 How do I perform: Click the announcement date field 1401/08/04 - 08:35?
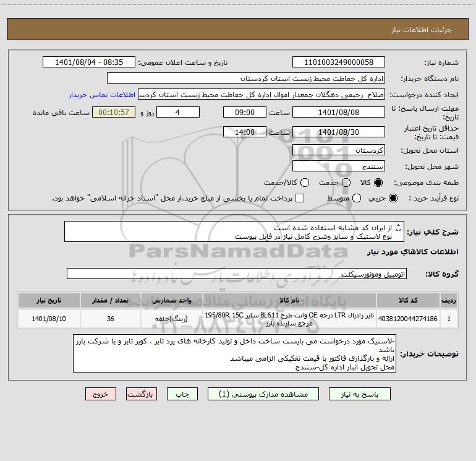pos(89,62)
